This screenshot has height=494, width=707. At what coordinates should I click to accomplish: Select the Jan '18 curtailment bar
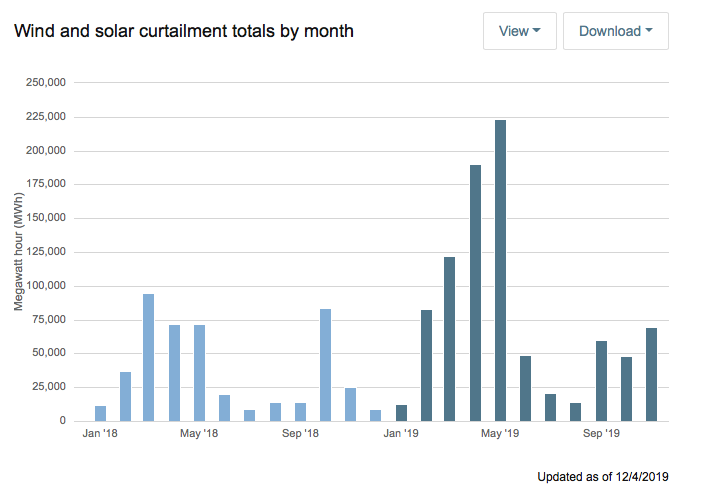pyautogui.click(x=101, y=413)
